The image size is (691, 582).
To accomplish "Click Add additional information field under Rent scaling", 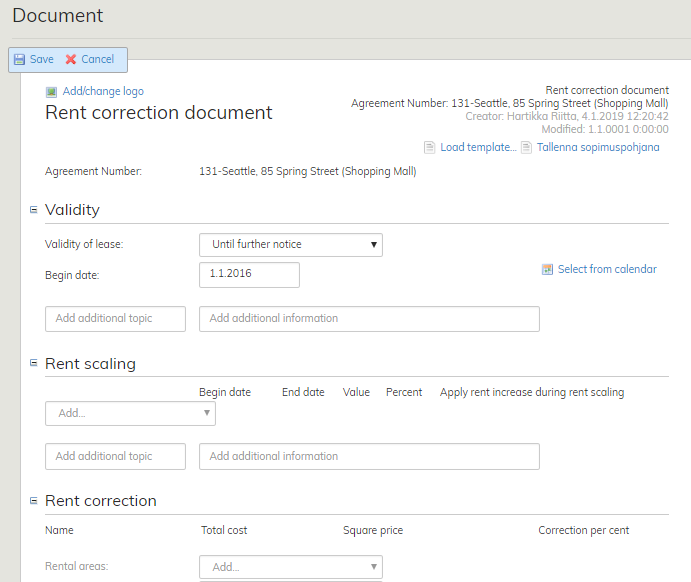I will (x=369, y=457).
